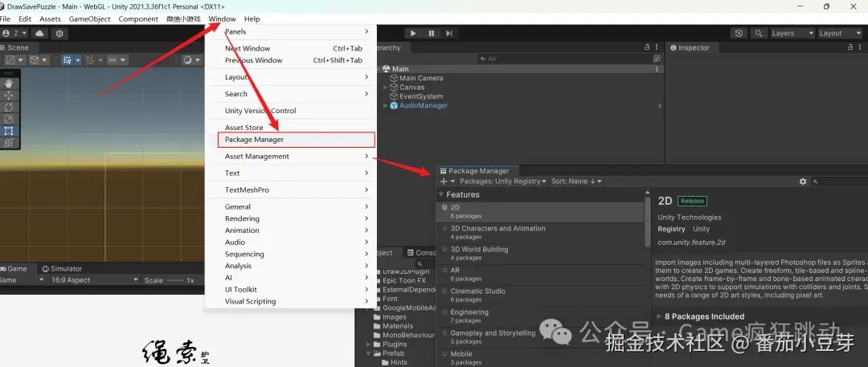Collapse the Features section
868x367 pixels.
[x=441, y=195]
